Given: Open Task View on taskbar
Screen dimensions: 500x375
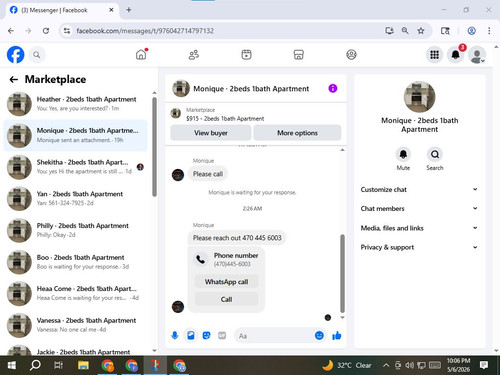Looking at the screenshot, I should [x=59, y=365].
